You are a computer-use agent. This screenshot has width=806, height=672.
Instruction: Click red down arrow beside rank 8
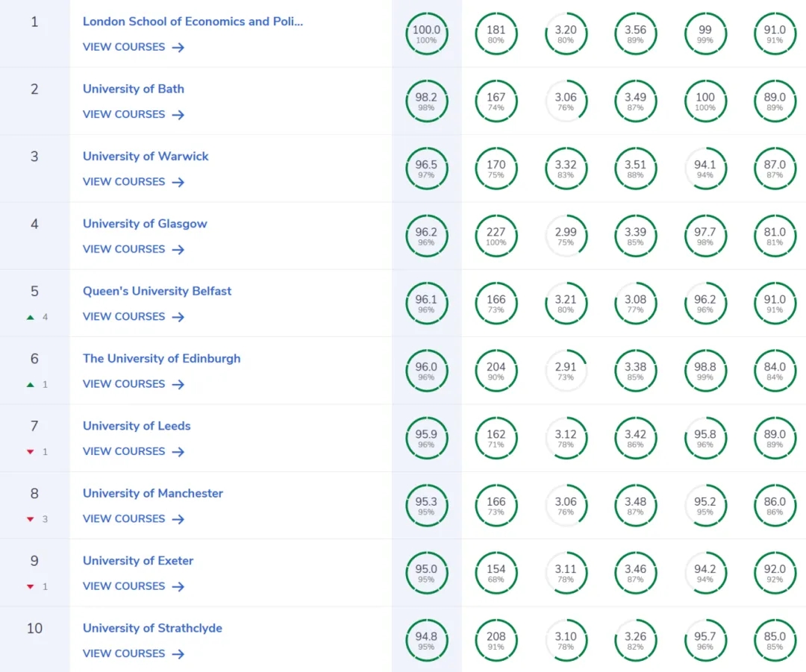31,519
